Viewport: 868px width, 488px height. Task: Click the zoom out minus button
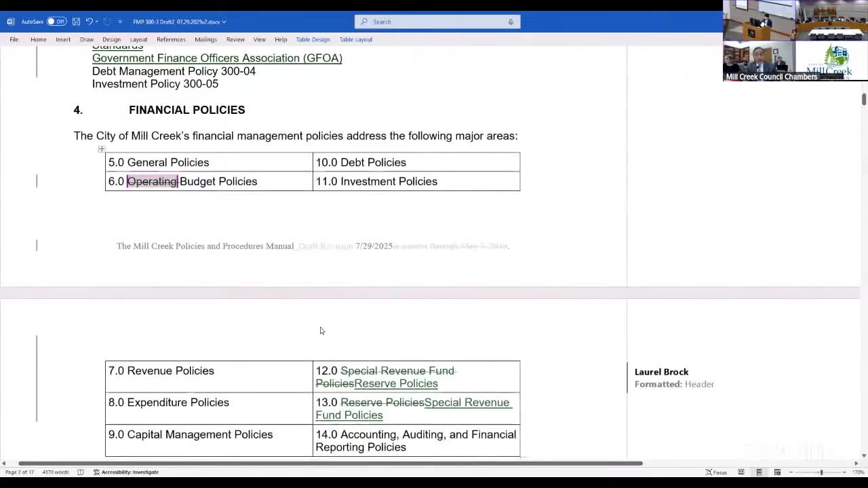point(791,472)
